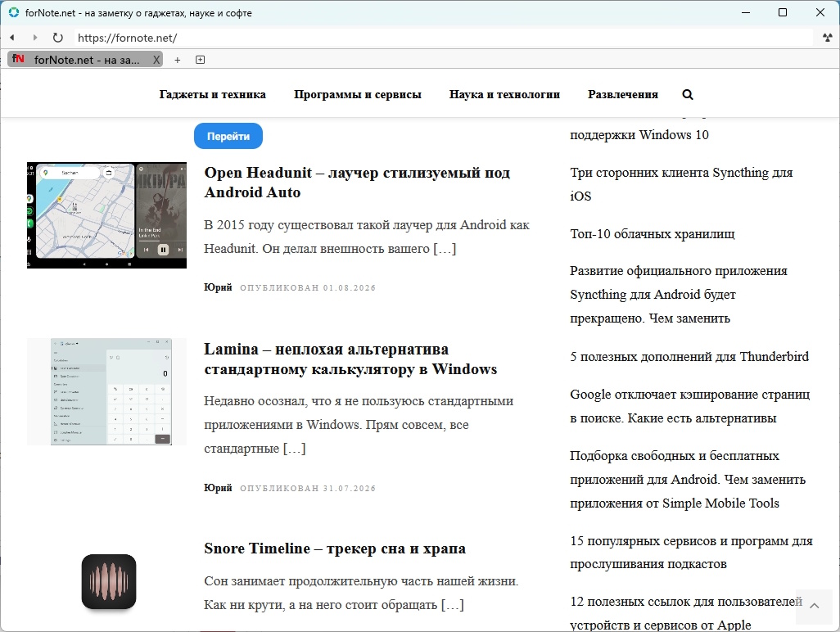Screen dimensions: 840x632
Task: Open sidebar link about 12 Apple useful links
Action: coord(686,613)
